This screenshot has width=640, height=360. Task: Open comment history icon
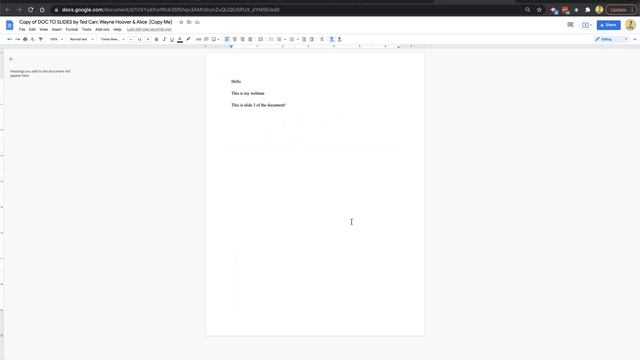570,25
